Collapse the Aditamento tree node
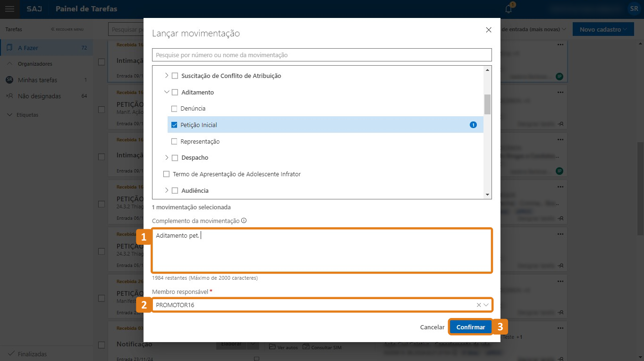The width and height of the screenshot is (644, 361). pos(166,92)
